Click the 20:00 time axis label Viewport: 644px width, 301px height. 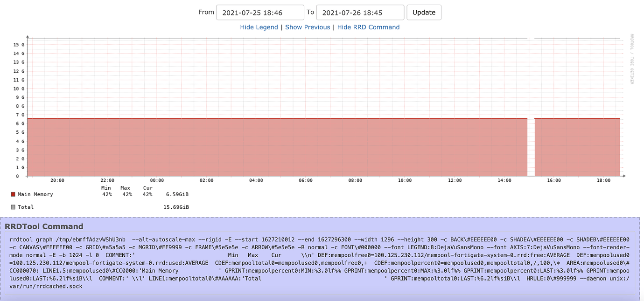57,180
